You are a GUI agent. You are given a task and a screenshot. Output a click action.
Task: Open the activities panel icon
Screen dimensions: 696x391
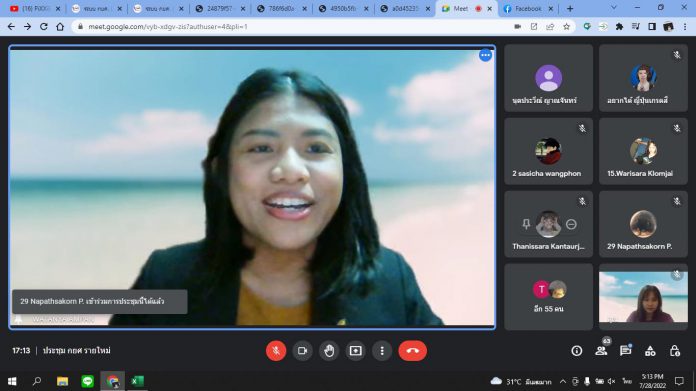tap(650, 351)
